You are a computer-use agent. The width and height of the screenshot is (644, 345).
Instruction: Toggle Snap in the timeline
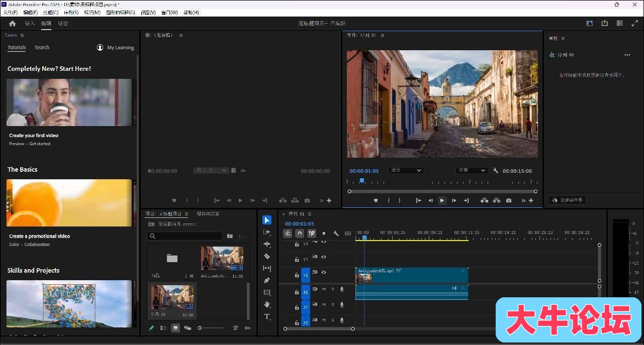300,233
